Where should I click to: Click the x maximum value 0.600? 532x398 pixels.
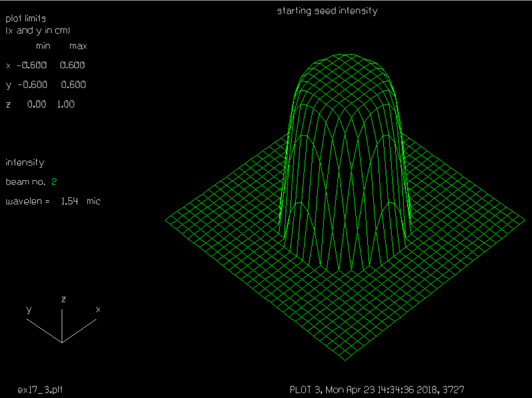point(72,65)
